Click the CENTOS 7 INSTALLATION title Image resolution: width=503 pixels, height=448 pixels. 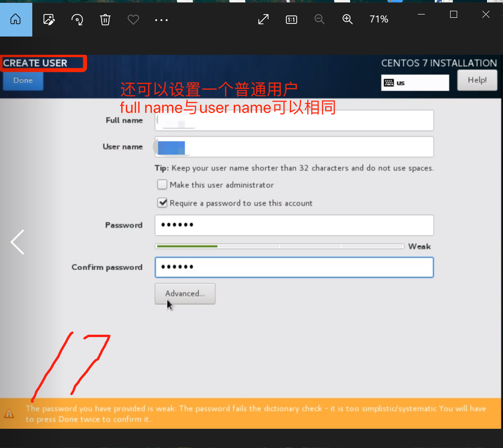[439, 63]
